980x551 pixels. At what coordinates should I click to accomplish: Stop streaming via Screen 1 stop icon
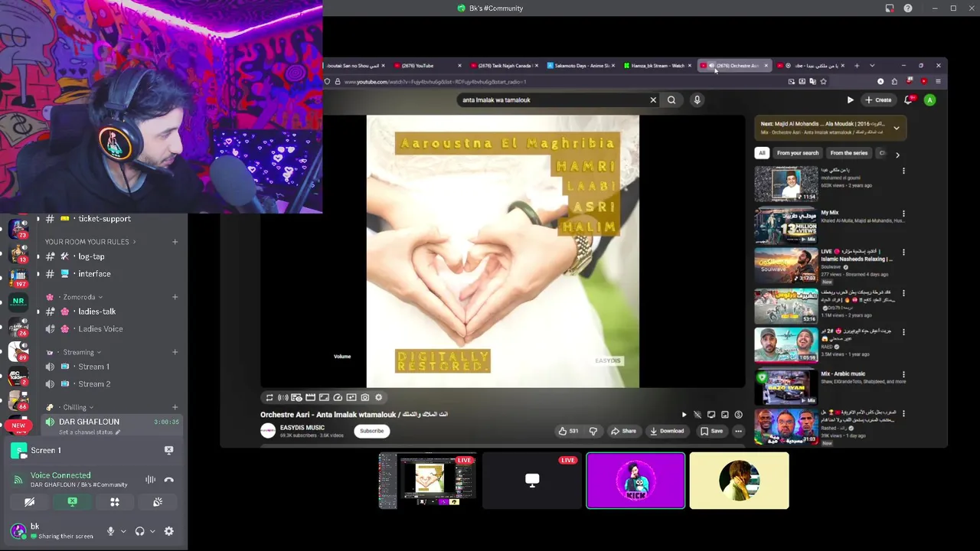(x=168, y=450)
